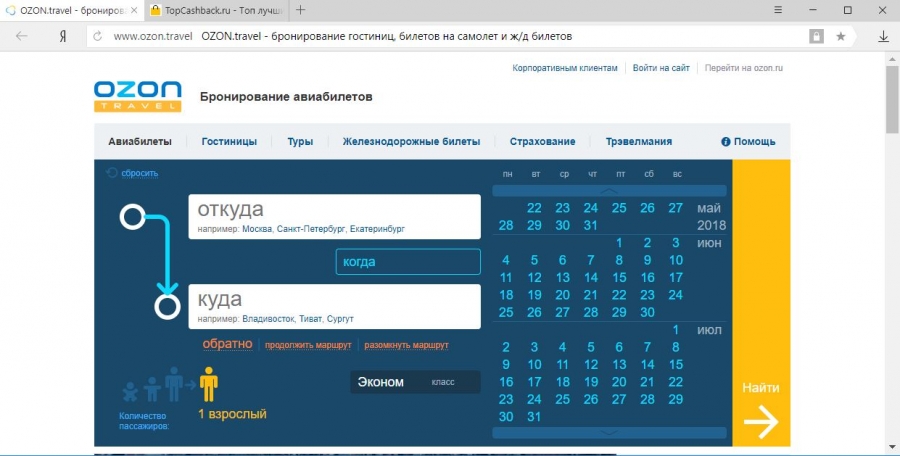Screen dimensions: 900x456
Task: Switch to the TopCashback.ru tab
Action: [216, 10]
